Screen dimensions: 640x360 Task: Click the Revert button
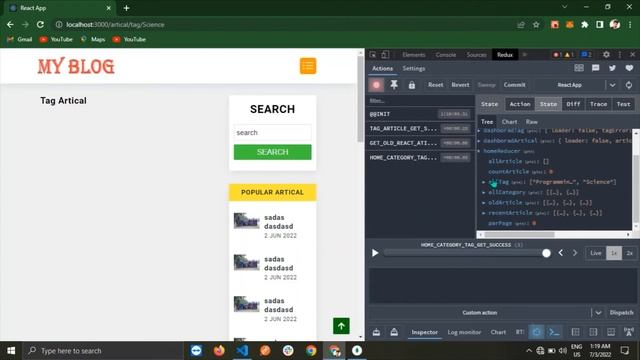460,85
